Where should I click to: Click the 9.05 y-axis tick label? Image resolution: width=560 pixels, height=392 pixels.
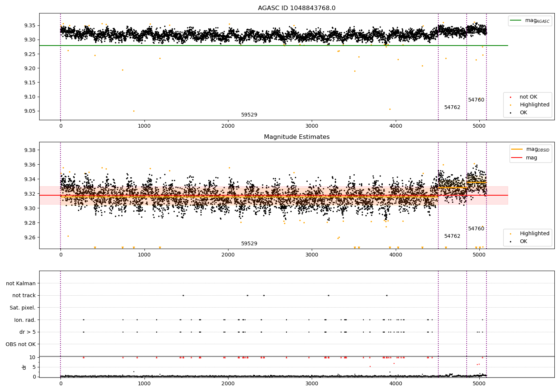click(x=30, y=111)
